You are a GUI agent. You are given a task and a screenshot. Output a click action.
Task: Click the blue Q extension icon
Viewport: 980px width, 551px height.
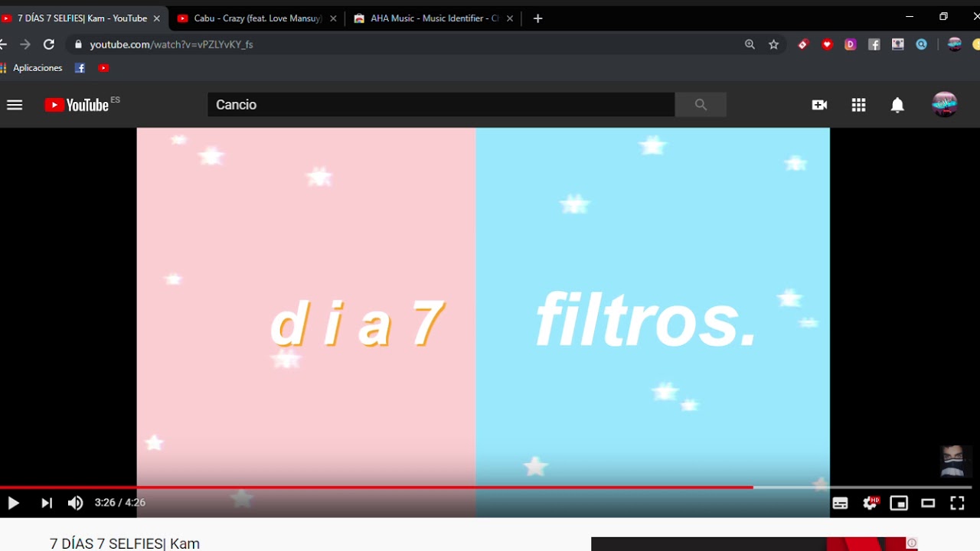921,44
